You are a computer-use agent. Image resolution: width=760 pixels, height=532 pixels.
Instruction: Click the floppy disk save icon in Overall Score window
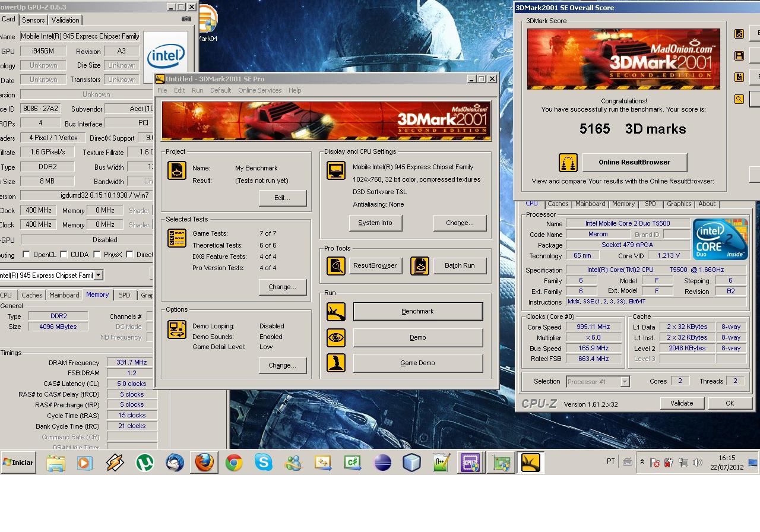739,56
